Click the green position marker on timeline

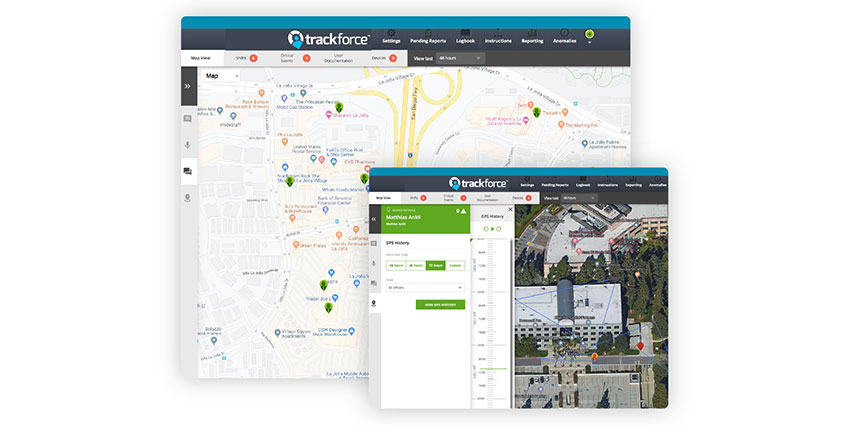(492, 369)
